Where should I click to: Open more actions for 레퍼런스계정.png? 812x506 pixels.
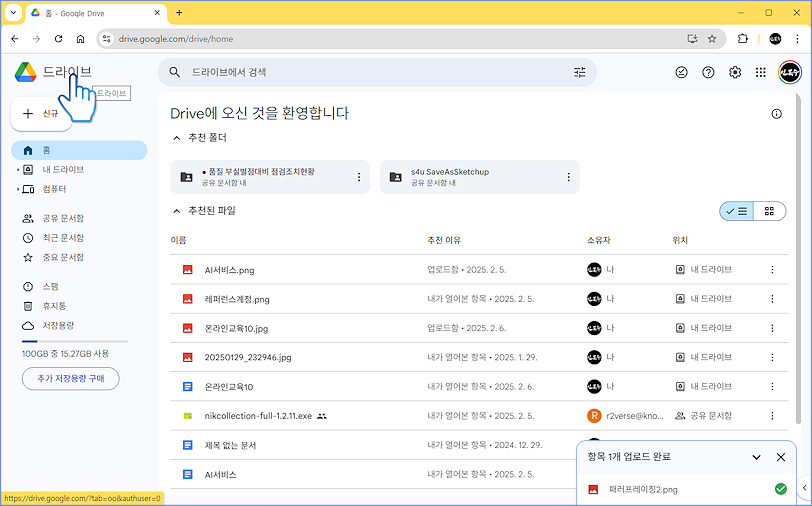772,299
